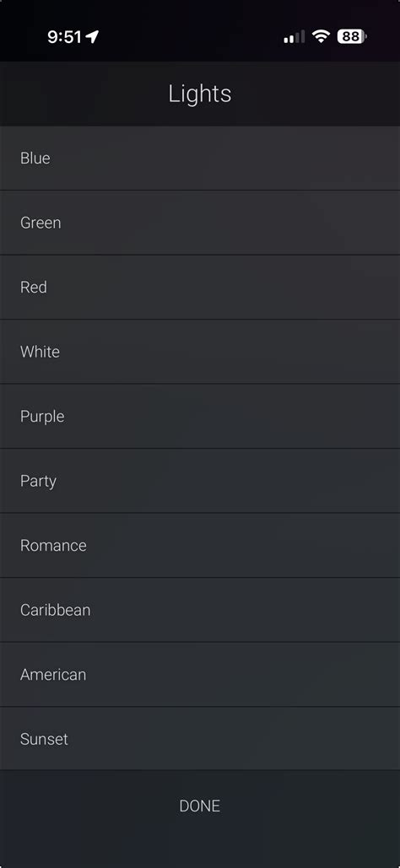The image size is (400, 868).
Task: Activate the Party light show
Action: point(200,481)
